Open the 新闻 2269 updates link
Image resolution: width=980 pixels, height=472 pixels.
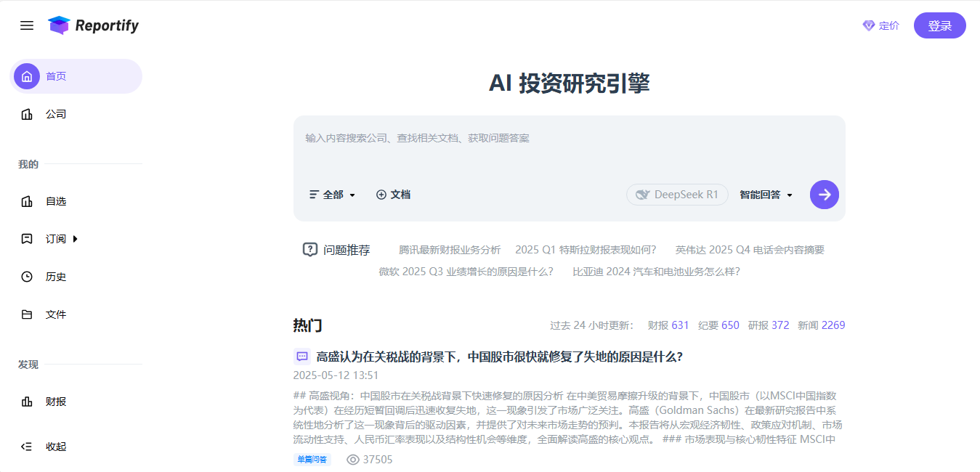coord(822,325)
